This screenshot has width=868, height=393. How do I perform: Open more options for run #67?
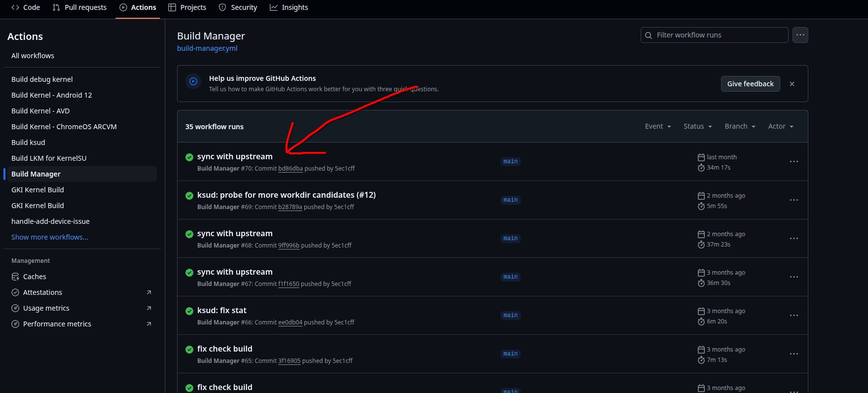tap(794, 277)
